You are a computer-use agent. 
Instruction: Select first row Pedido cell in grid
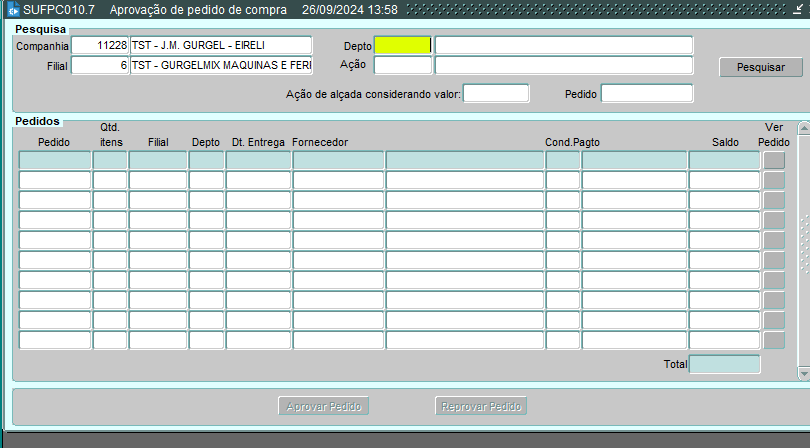(55, 160)
